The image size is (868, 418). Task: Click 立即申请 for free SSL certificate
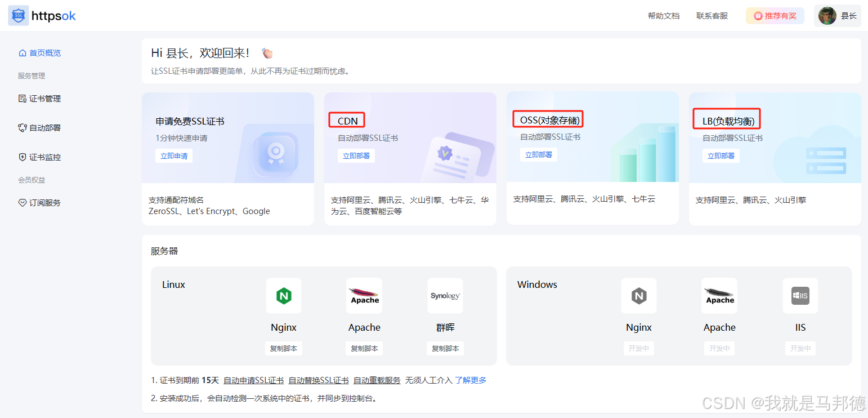click(174, 155)
